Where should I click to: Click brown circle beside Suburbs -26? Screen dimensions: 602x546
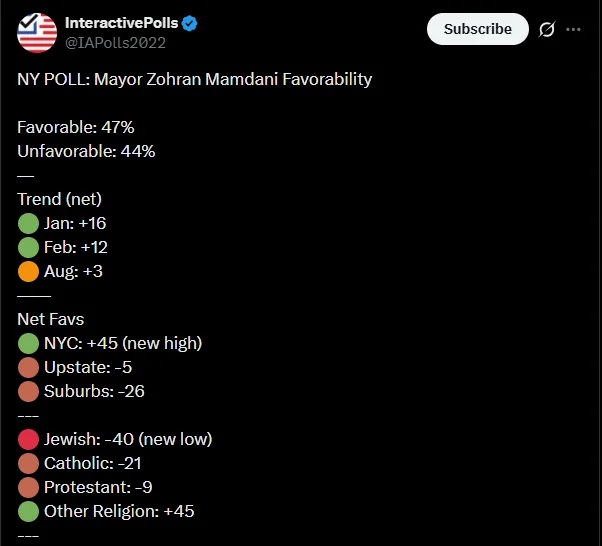(28, 391)
